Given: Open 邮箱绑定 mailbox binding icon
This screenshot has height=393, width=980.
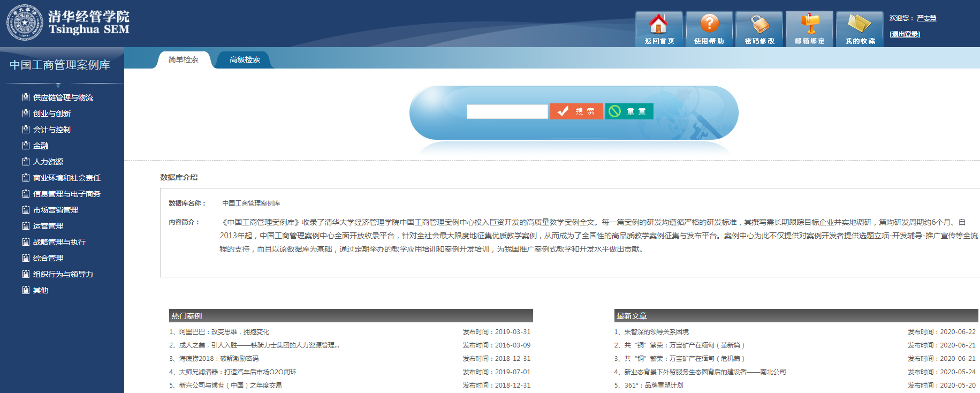Looking at the screenshot, I should (810, 29).
